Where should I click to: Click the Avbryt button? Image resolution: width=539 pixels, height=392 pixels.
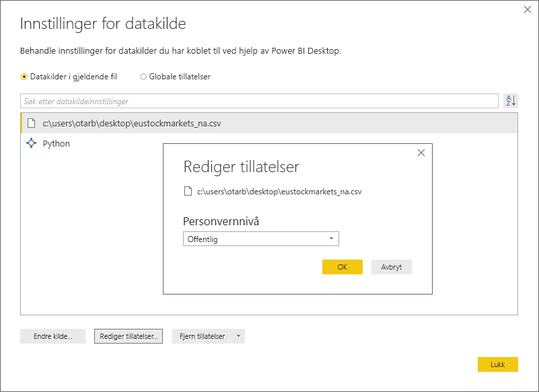(391, 267)
